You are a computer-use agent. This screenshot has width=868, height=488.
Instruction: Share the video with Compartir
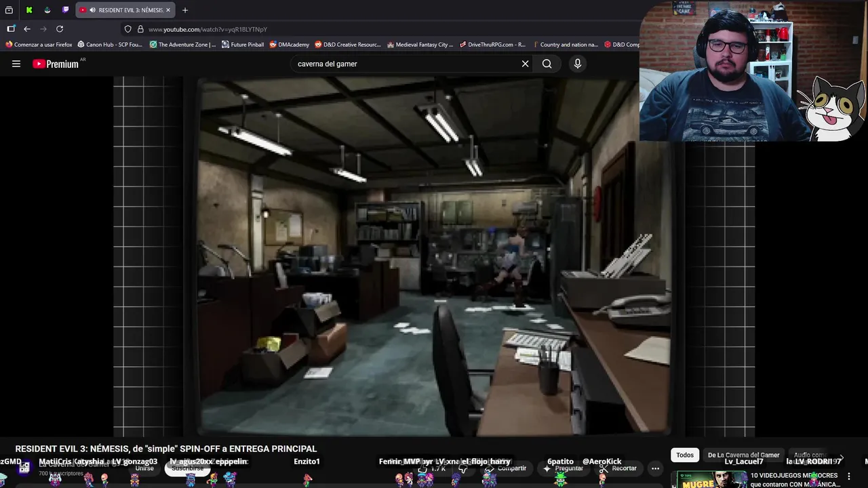pos(505,468)
